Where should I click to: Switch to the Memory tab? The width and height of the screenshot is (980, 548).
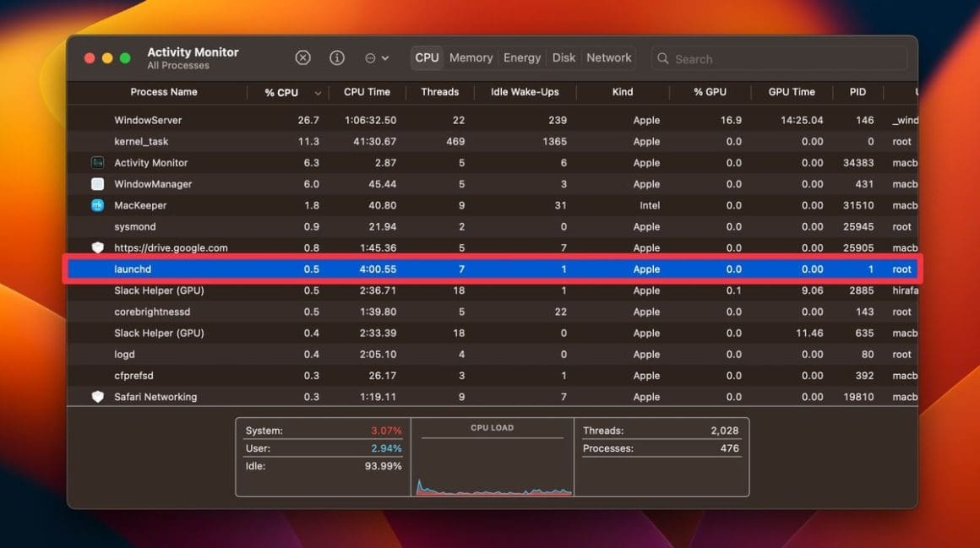tap(471, 57)
